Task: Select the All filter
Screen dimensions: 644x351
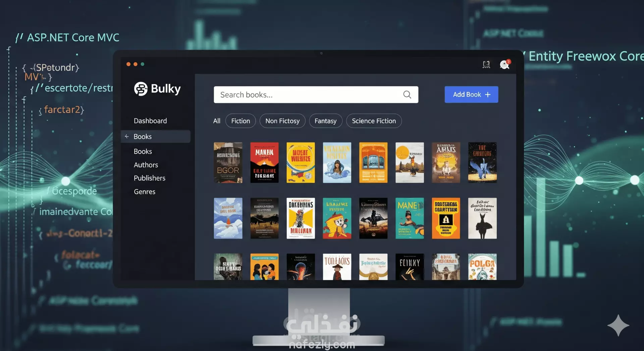Action: tap(217, 121)
